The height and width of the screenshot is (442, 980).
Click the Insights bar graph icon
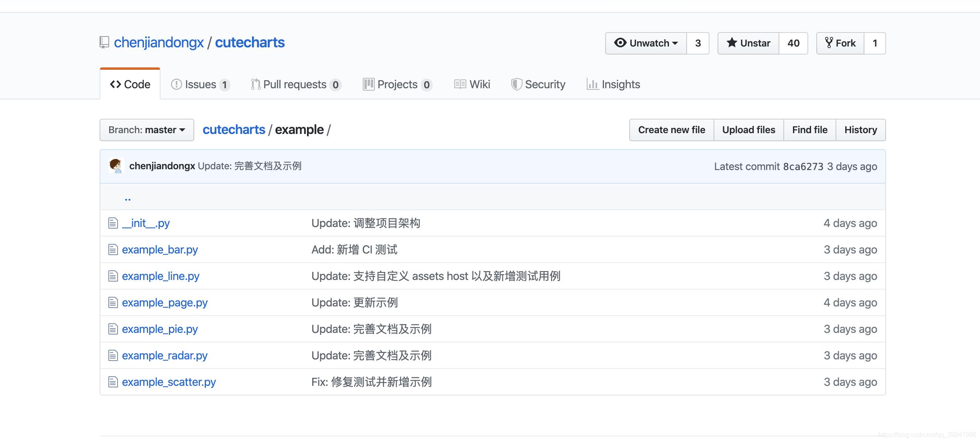click(593, 84)
